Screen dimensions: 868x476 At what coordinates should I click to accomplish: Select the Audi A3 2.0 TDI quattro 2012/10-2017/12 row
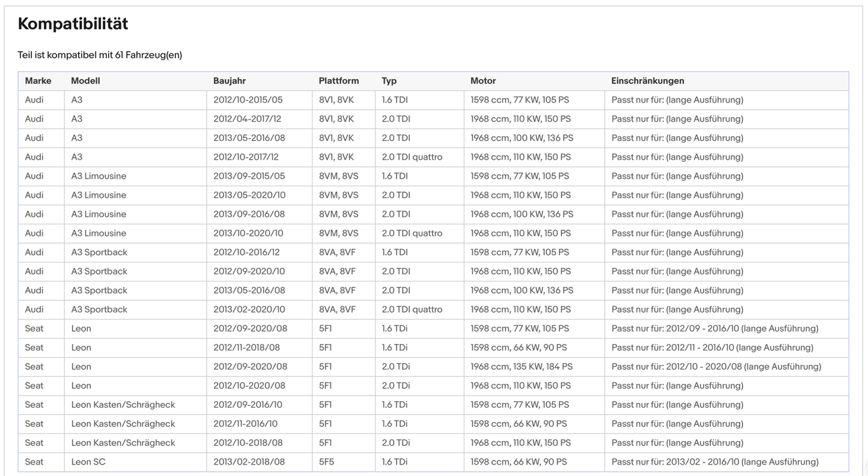[x=433, y=157]
